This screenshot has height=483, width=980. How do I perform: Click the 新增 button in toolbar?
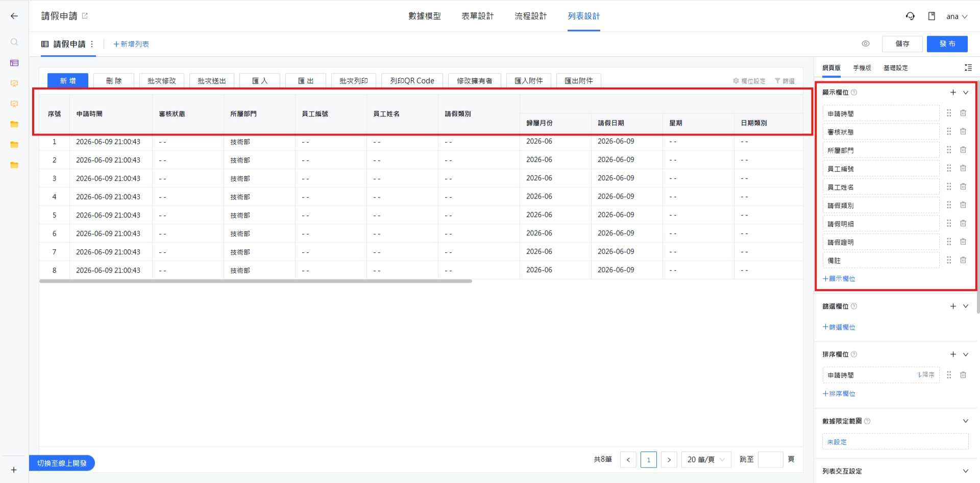(68, 81)
